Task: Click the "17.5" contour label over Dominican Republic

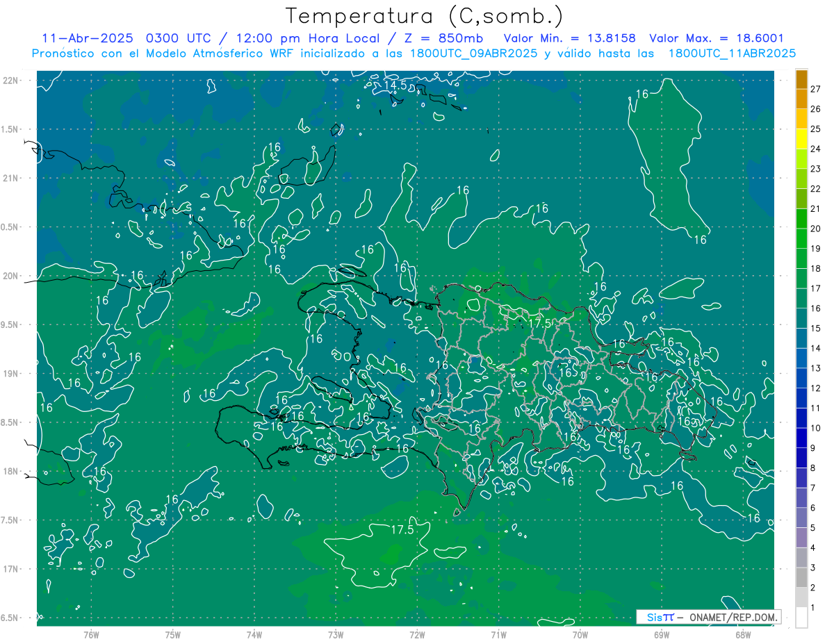Action: coord(540,324)
